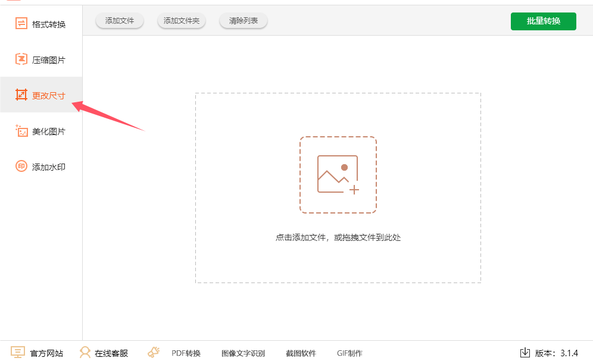
Task: Click the 在线客服 customer service icon
Action: pos(85,353)
